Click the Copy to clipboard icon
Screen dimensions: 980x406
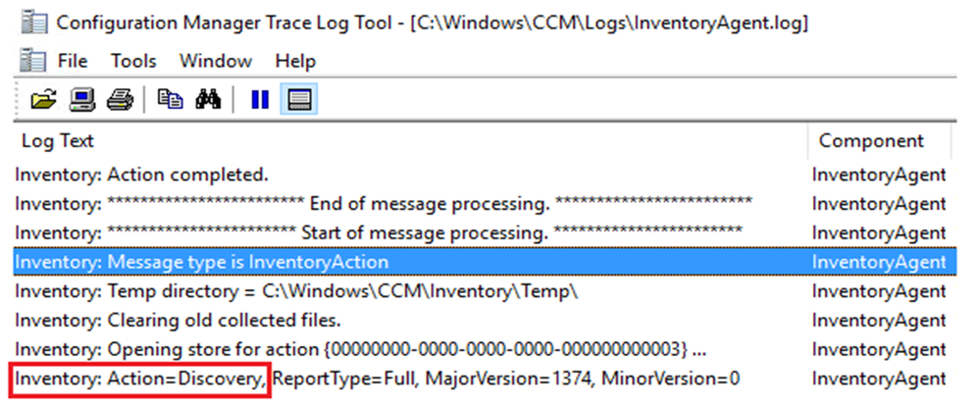[x=170, y=99]
